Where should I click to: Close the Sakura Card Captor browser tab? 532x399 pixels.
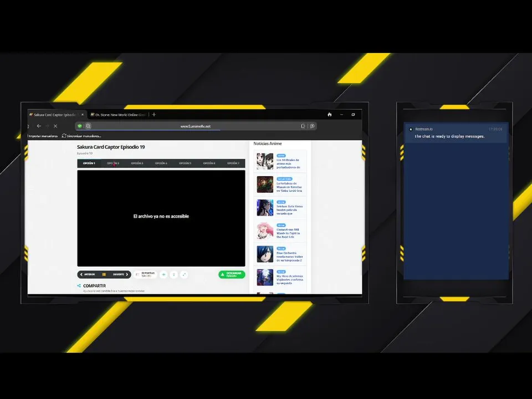point(83,115)
